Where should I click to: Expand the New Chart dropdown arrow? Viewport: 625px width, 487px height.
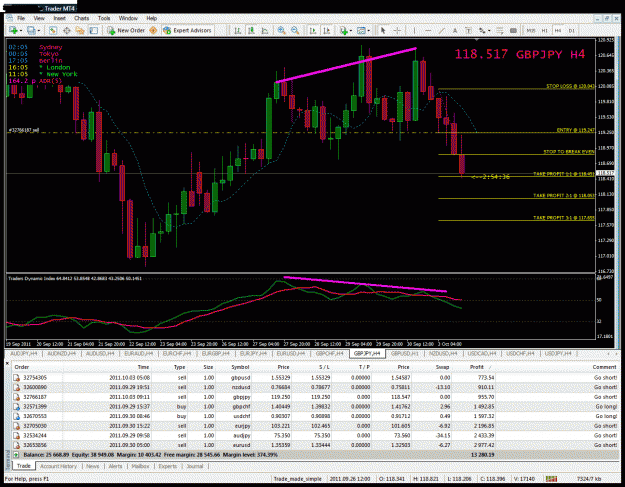click(20, 31)
